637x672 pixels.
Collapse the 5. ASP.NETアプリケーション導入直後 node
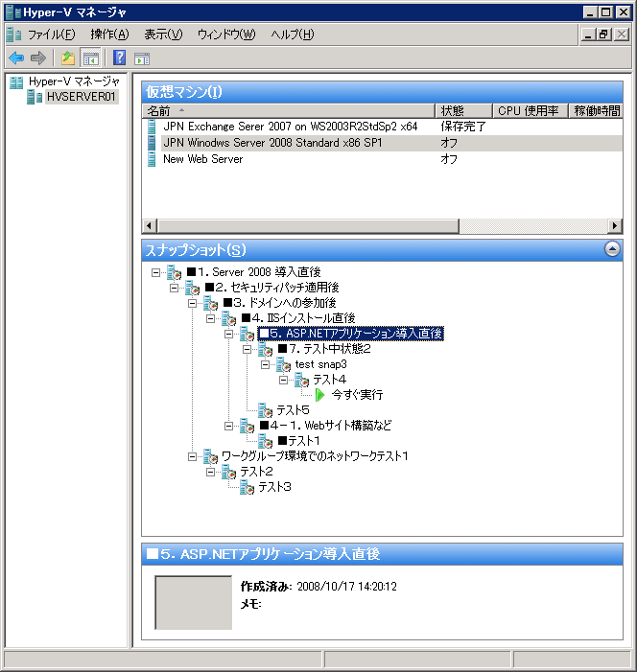pos(228,335)
